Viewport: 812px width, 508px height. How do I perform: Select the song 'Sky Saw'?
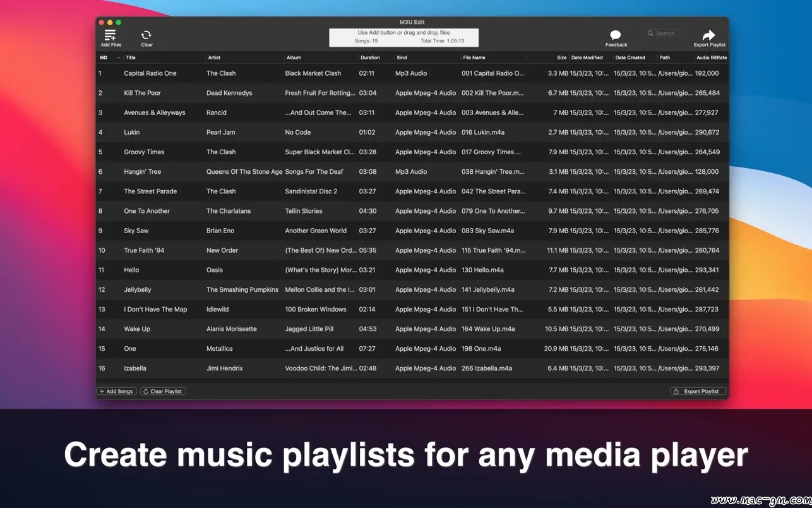136,231
